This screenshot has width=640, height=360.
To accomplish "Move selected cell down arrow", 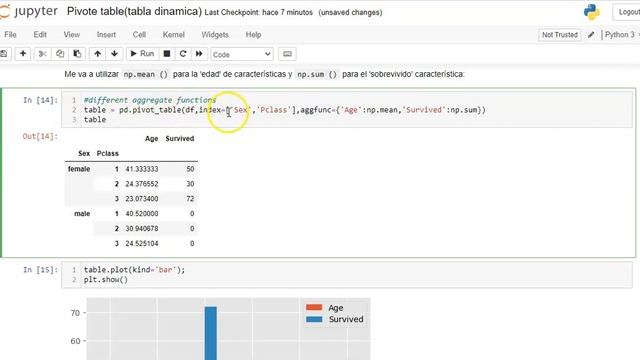I will pos(114,54).
